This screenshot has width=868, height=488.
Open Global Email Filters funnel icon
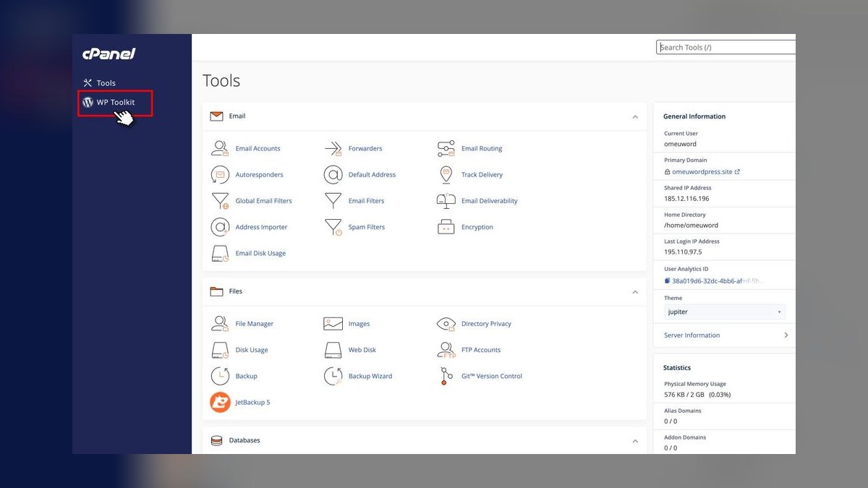(x=220, y=201)
